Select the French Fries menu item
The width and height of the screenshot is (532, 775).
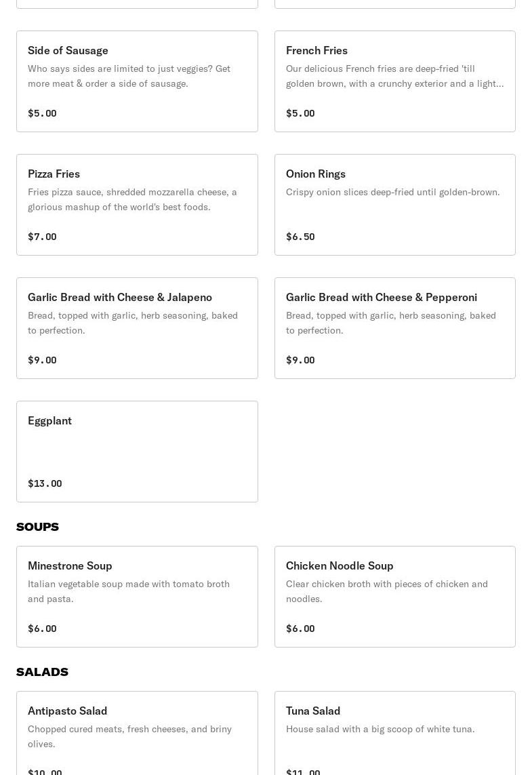(394, 81)
